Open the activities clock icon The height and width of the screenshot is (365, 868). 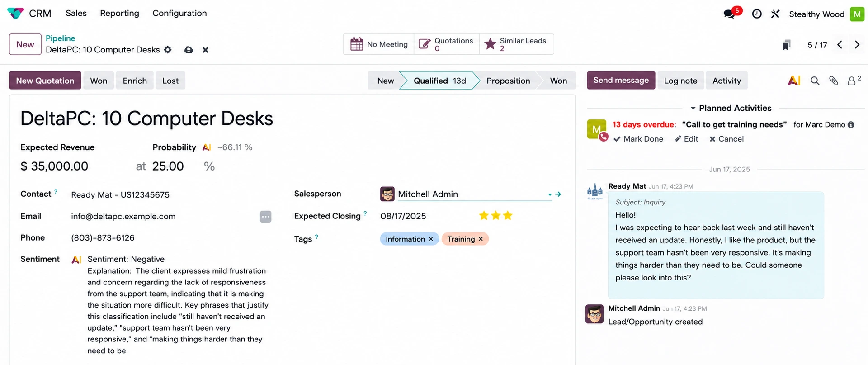[757, 14]
